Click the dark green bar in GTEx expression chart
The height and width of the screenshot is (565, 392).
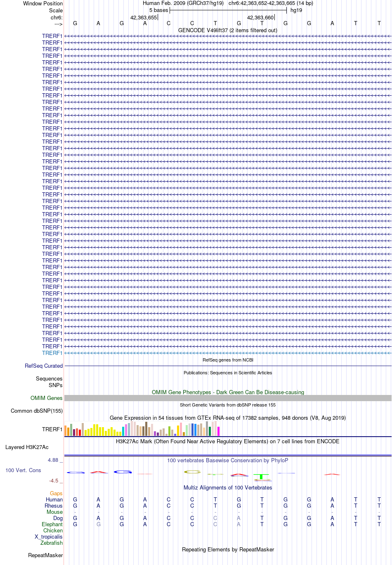[210, 431]
